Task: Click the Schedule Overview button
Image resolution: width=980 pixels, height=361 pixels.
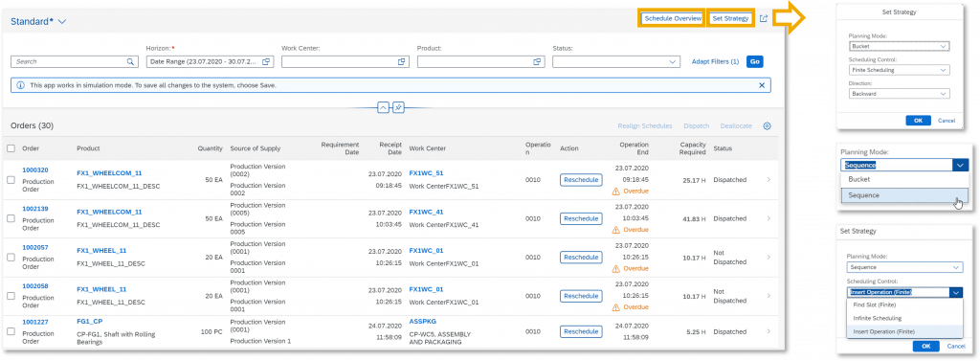Action: 673,19
